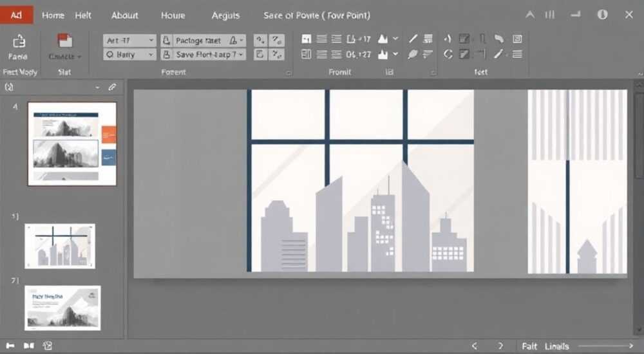The width and height of the screenshot is (644, 354).
Task: Click the first view icon in status bar
Action: tap(10, 346)
